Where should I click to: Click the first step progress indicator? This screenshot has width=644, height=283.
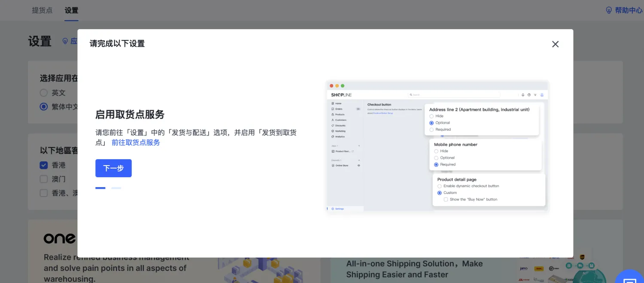pyautogui.click(x=100, y=188)
